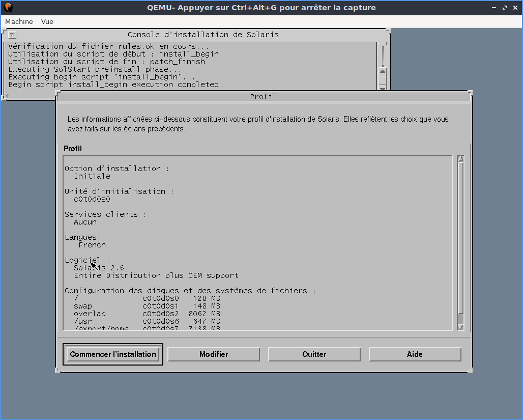
Task: Open the Vue menu
Action: coord(47,22)
